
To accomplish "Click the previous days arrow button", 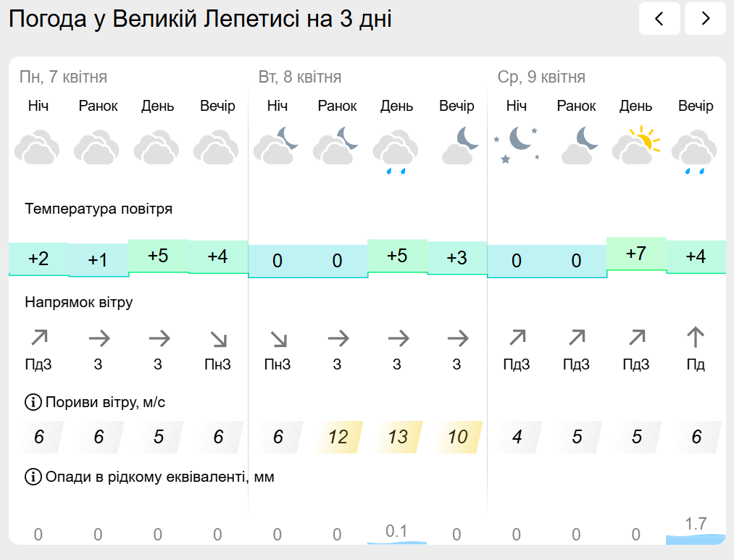I will pos(659,18).
